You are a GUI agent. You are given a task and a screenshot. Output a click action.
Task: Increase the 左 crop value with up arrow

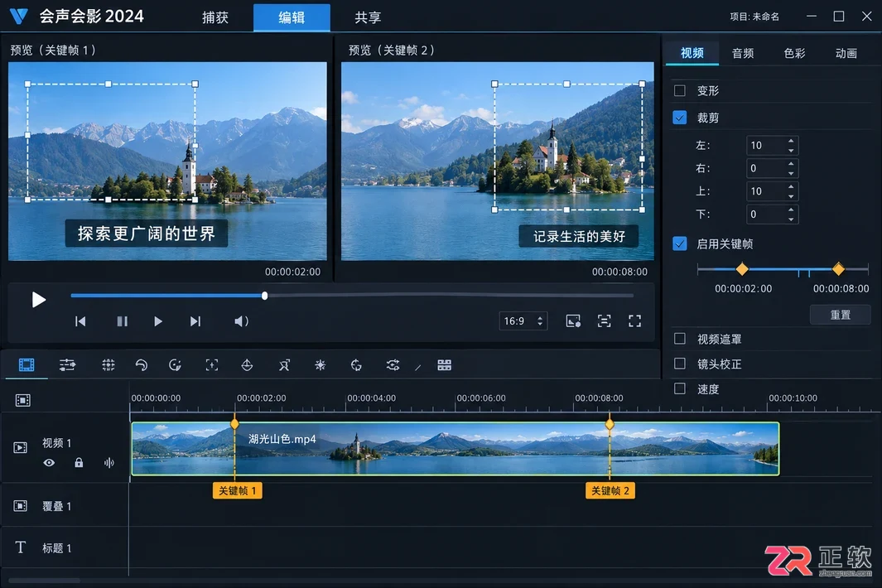tap(791, 141)
